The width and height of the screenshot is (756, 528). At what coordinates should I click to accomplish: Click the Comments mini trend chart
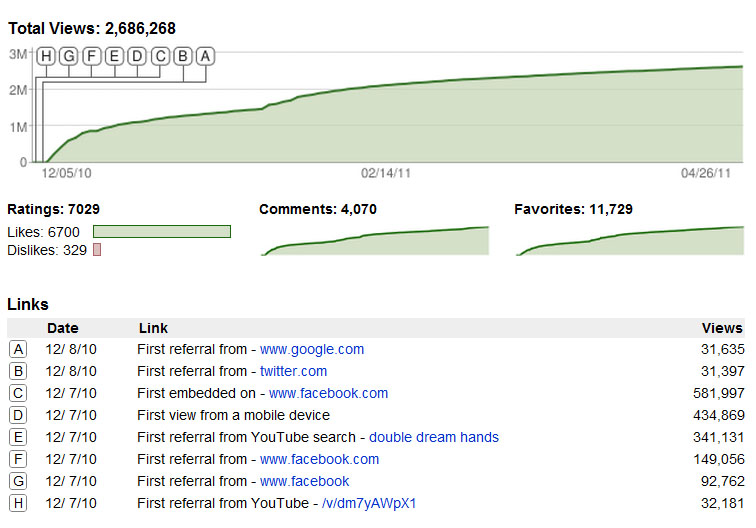coord(375,241)
